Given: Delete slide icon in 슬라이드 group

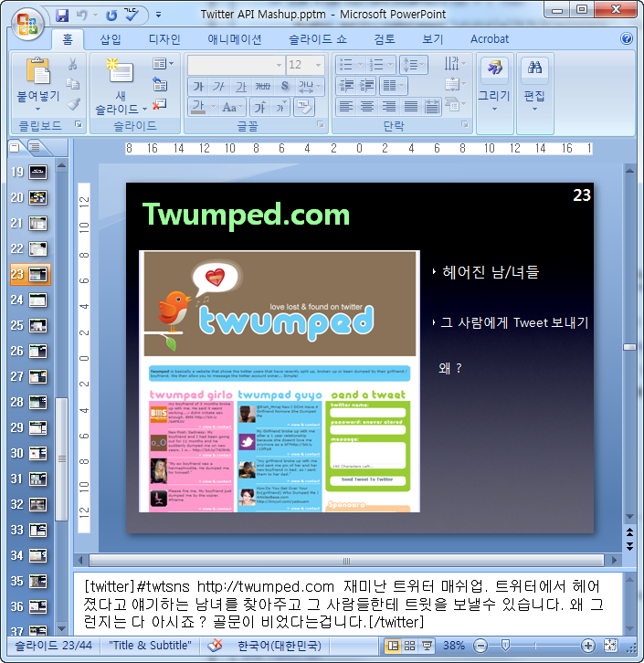Looking at the screenshot, I should click(160, 104).
